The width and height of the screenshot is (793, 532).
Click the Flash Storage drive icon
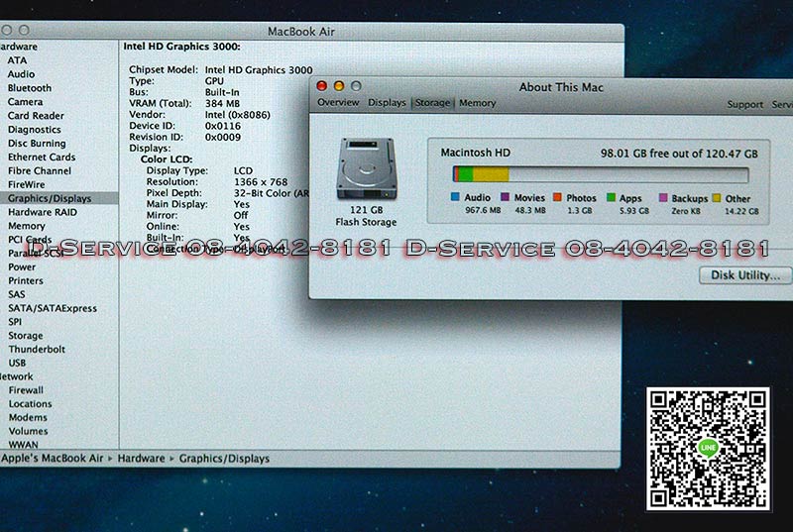366,168
